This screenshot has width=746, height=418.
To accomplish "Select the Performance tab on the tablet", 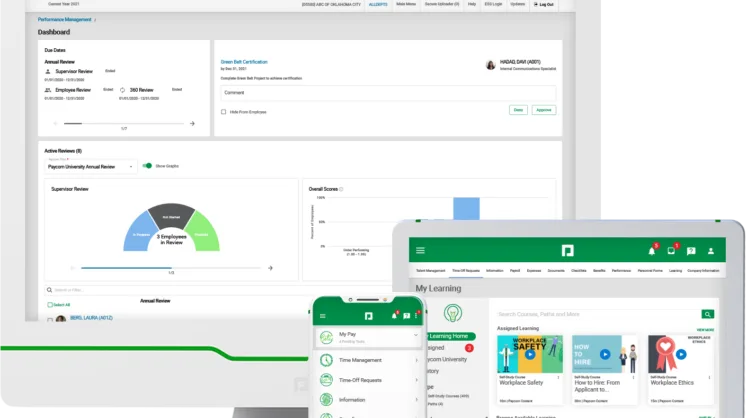I will coord(621,271).
